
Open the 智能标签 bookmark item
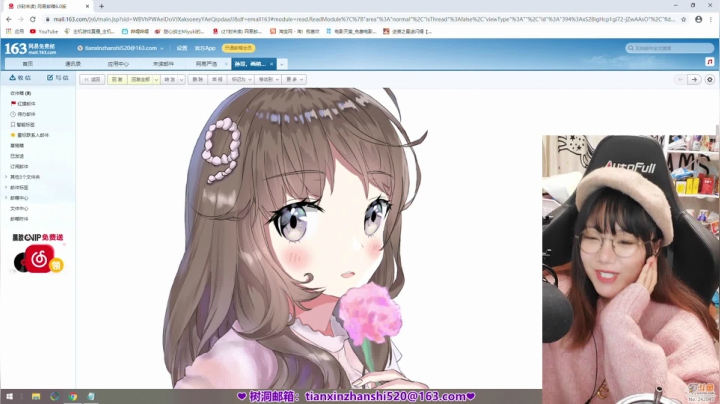coord(22,125)
